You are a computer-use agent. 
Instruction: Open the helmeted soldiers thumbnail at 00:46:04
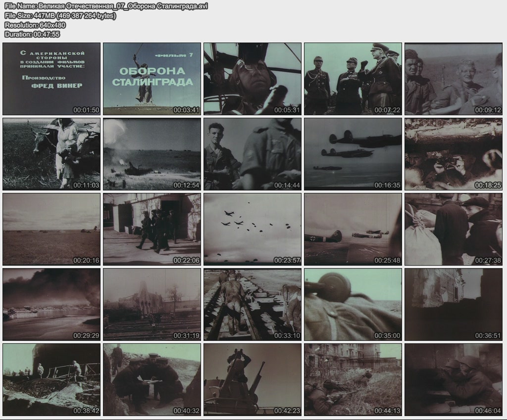[x=454, y=379]
